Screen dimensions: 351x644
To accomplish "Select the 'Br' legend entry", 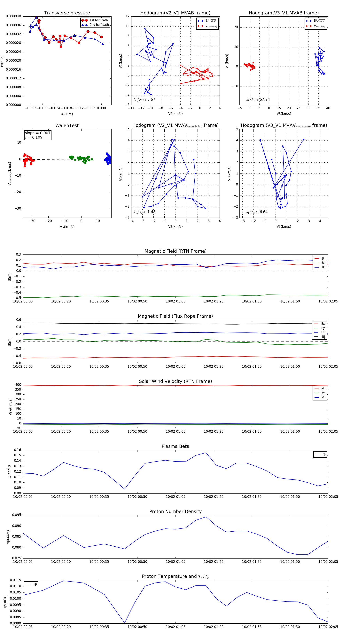I will (320, 259).
